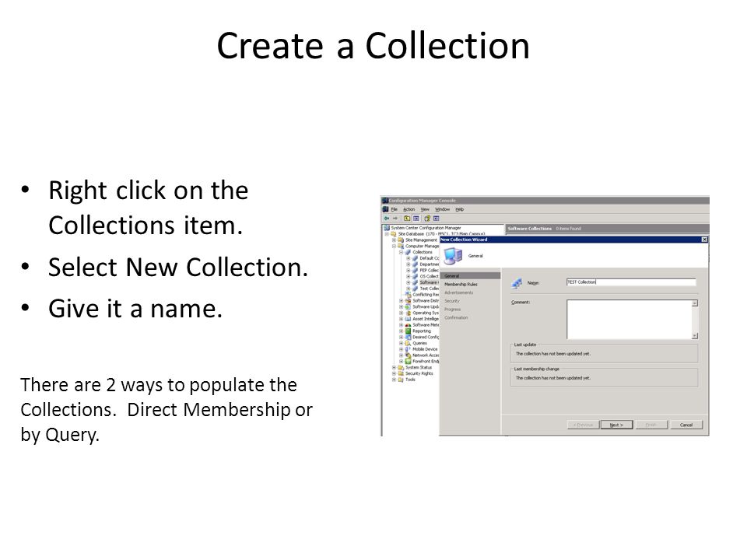Open the View menu

[x=425, y=209]
